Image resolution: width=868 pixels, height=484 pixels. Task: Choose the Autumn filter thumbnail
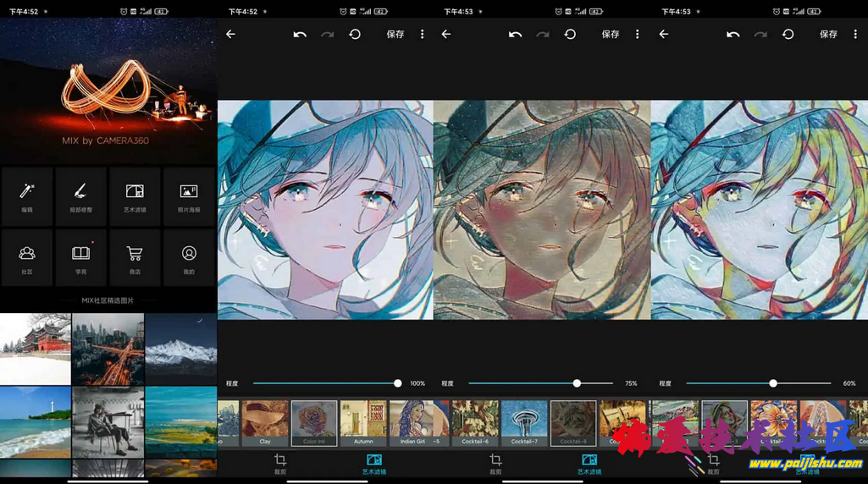pos(363,422)
